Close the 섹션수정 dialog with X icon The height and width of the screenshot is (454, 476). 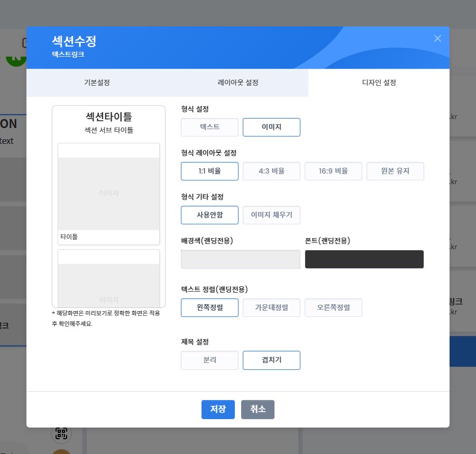click(437, 38)
